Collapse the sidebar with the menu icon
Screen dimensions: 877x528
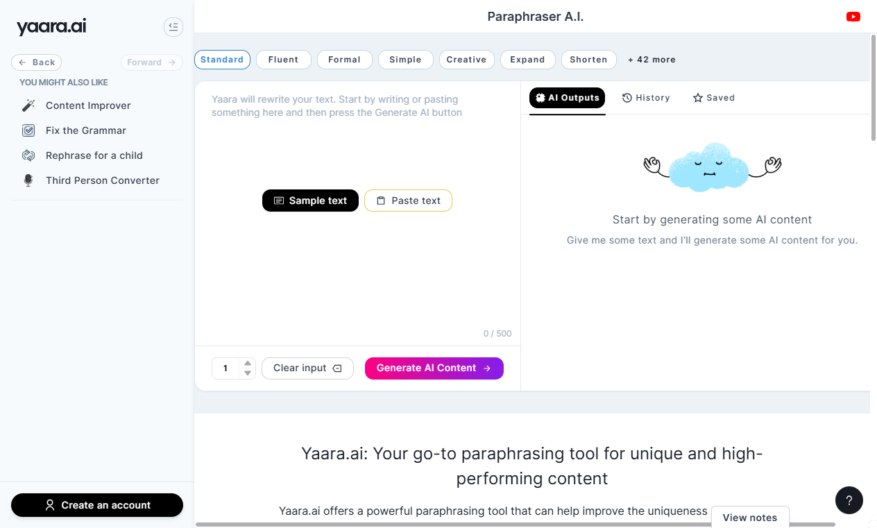click(x=173, y=27)
